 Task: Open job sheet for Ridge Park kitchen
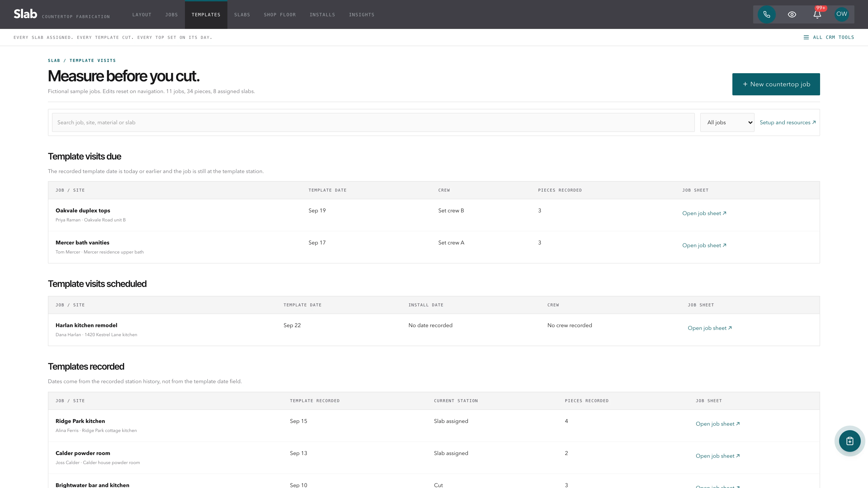(x=718, y=424)
